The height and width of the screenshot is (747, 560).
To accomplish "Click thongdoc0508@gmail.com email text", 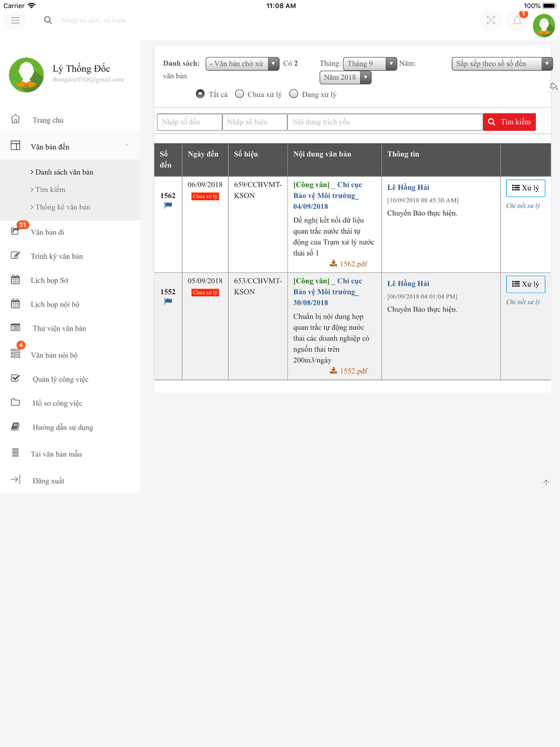I will pos(88,80).
